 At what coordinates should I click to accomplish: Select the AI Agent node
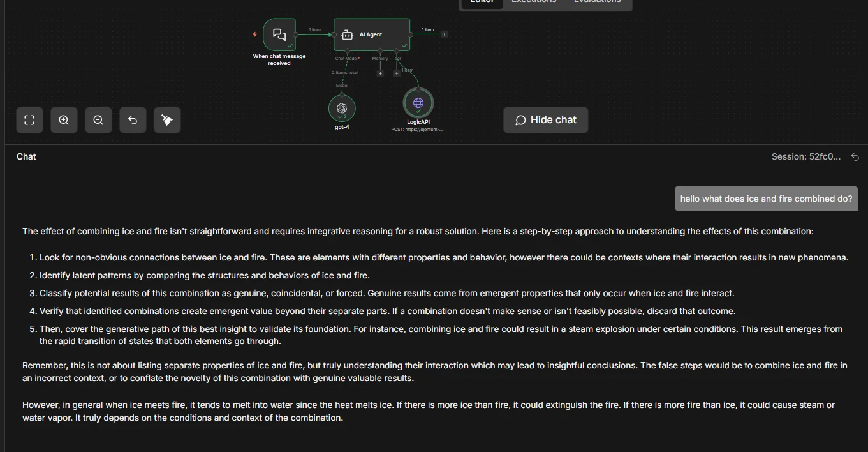372,34
